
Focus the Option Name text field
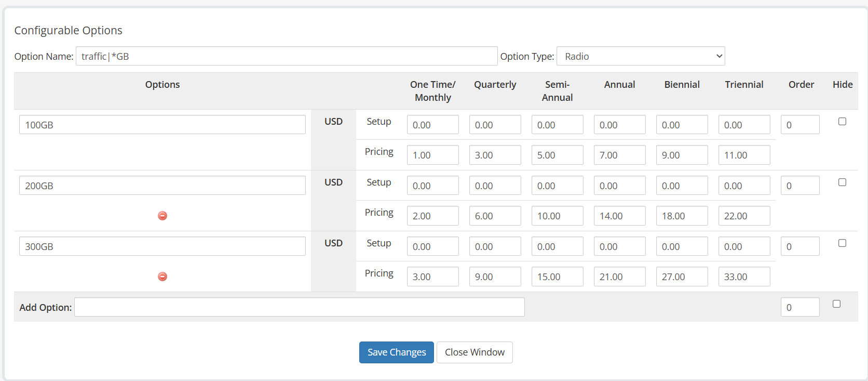(x=286, y=56)
